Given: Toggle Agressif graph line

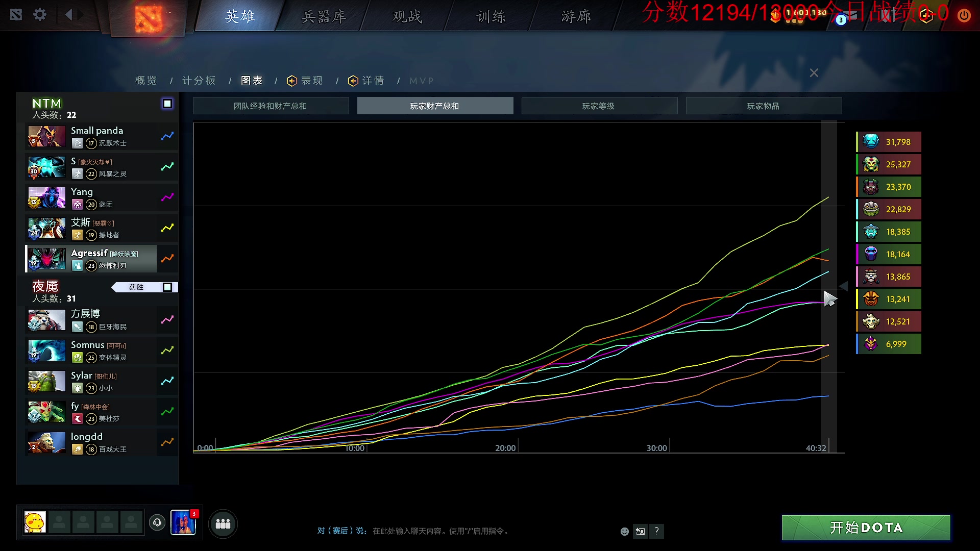Looking at the screenshot, I should (x=167, y=259).
